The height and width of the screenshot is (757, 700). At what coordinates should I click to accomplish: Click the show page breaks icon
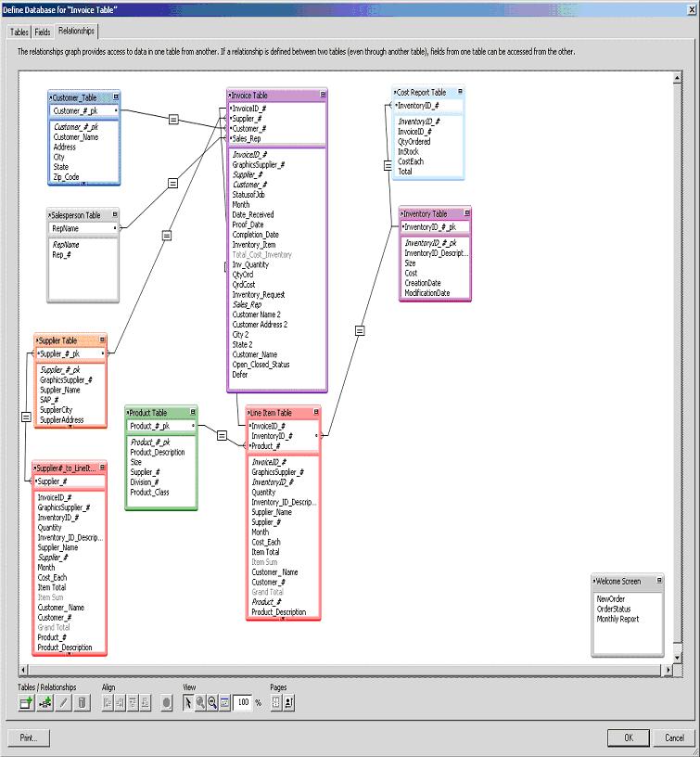(x=276, y=703)
